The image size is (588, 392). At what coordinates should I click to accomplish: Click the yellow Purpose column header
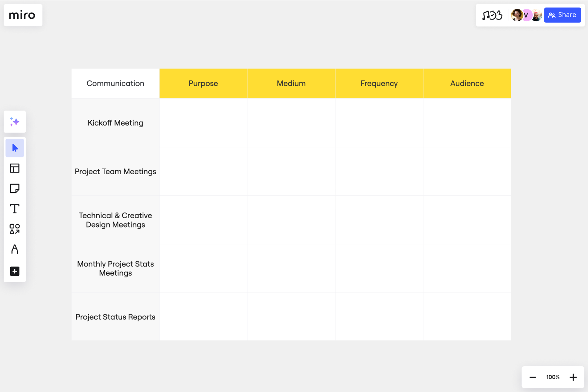coord(203,83)
